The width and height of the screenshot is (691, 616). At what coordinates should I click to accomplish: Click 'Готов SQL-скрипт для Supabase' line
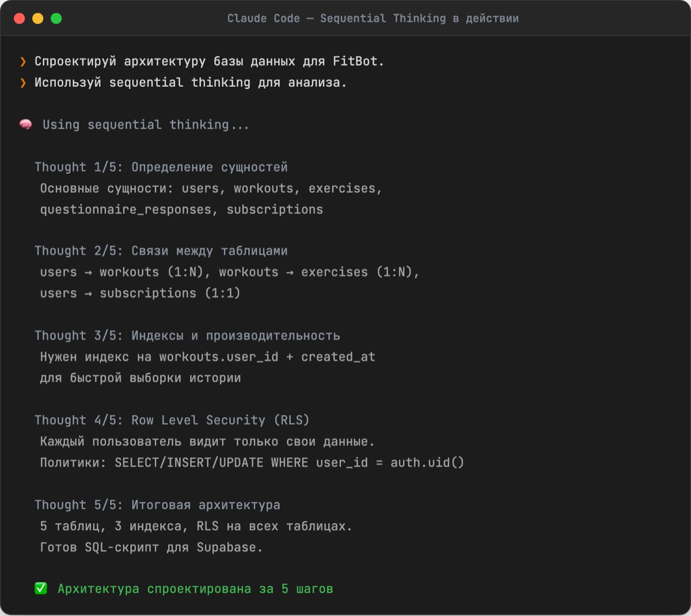(151, 547)
